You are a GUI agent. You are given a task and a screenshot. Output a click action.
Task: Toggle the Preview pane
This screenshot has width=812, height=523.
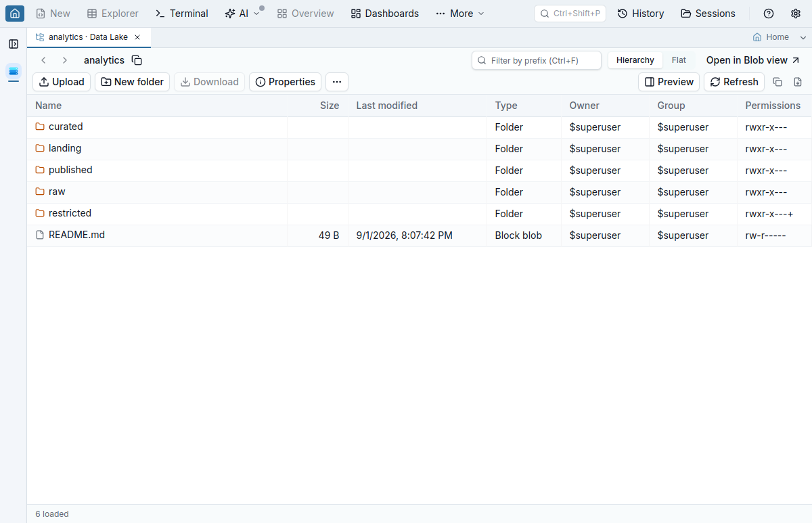[x=669, y=82]
